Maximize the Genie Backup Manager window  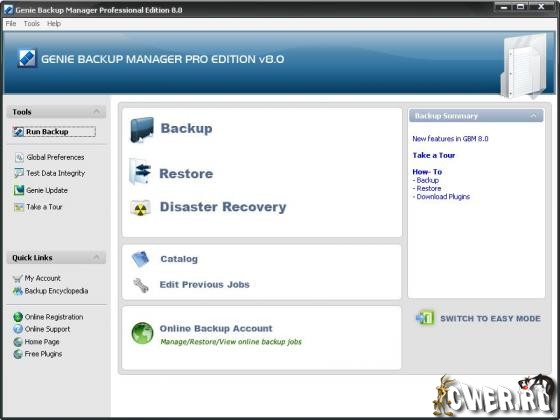[x=520, y=7]
